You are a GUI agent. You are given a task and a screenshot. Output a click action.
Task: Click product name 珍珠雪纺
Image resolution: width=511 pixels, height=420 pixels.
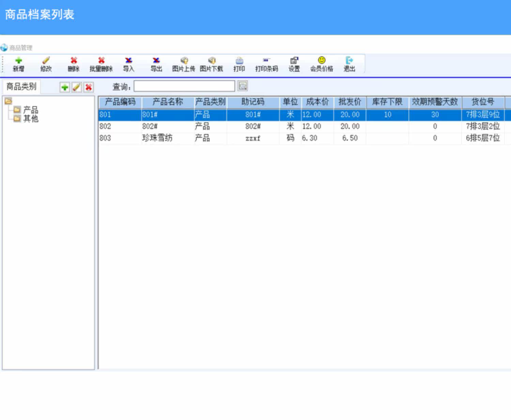pyautogui.click(x=157, y=138)
